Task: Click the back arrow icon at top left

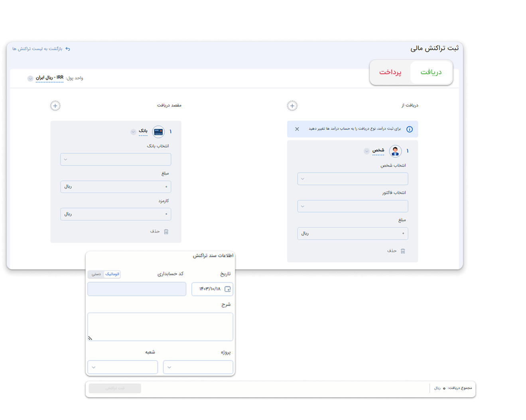Action: pyautogui.click(x=68, y=49)
